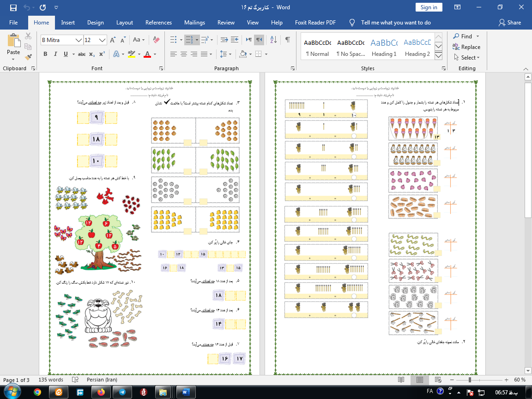The width and height of the screenshot is (532, 399).
Task: Click the Save icon in the title bar
Action: click(13, 7)
